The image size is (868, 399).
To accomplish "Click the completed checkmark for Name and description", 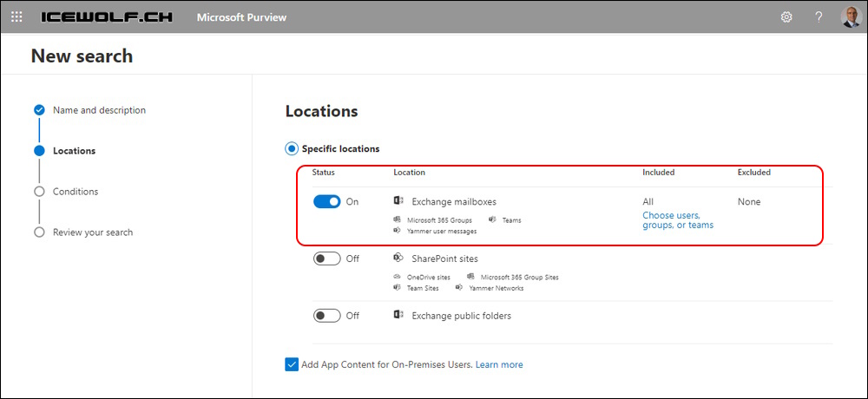I will coord(39,109).
